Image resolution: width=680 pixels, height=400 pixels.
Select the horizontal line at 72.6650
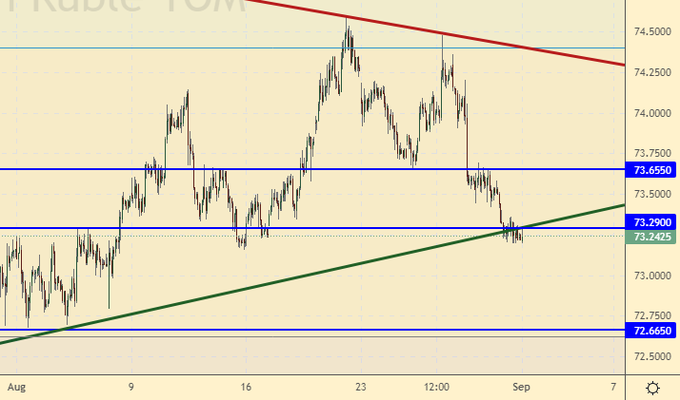tap(300, 329)
